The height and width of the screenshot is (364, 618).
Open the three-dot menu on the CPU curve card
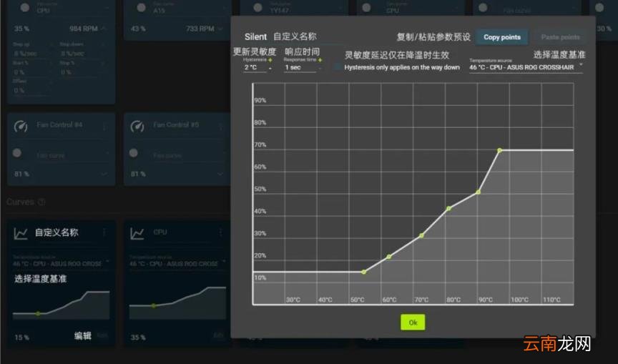[221, 232]
